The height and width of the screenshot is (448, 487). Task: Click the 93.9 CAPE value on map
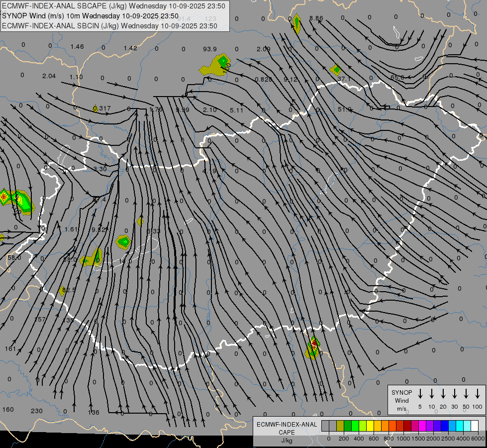pyautogui.click(x=210, y=49)
